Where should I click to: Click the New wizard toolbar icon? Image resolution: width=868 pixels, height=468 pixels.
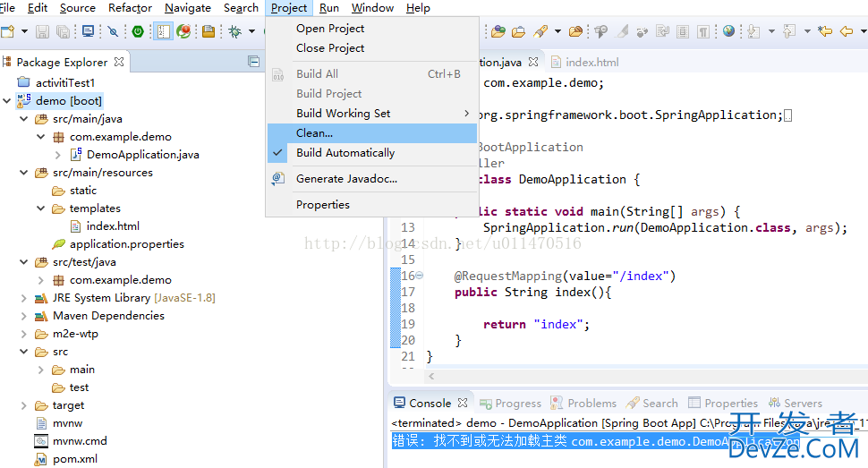8,31
